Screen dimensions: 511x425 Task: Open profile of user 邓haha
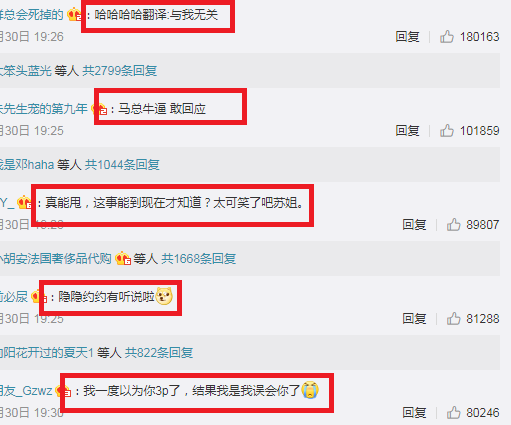(27, 165)
